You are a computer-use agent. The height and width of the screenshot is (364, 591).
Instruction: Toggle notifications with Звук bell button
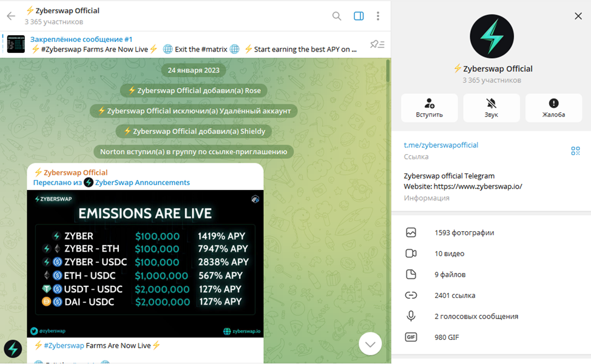tap(491, 108)
